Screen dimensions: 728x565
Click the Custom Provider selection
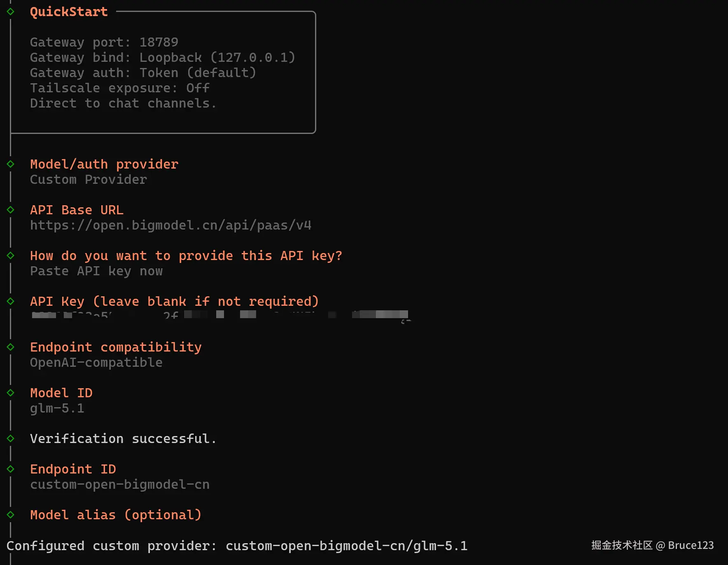[89, 180]
